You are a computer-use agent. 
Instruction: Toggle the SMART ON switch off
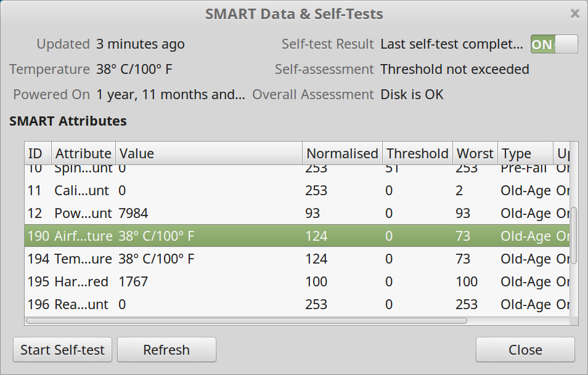(x=554, y=44)
